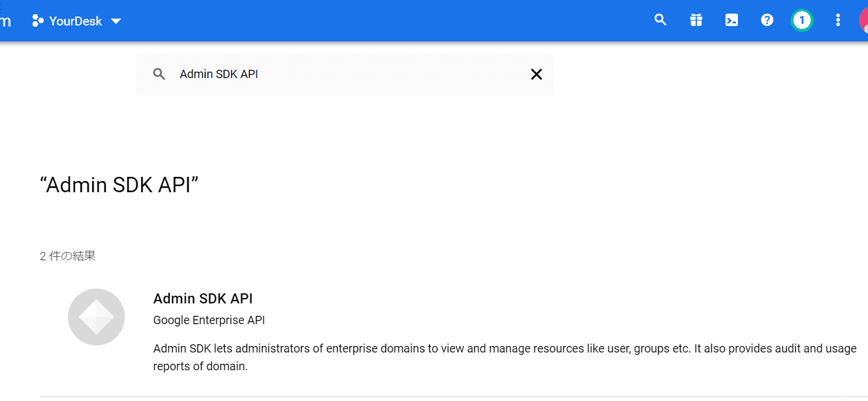Click the project hexagon icon beside YourDesk
The height and width of the screenshot is (401, 868).
point(38,21)
